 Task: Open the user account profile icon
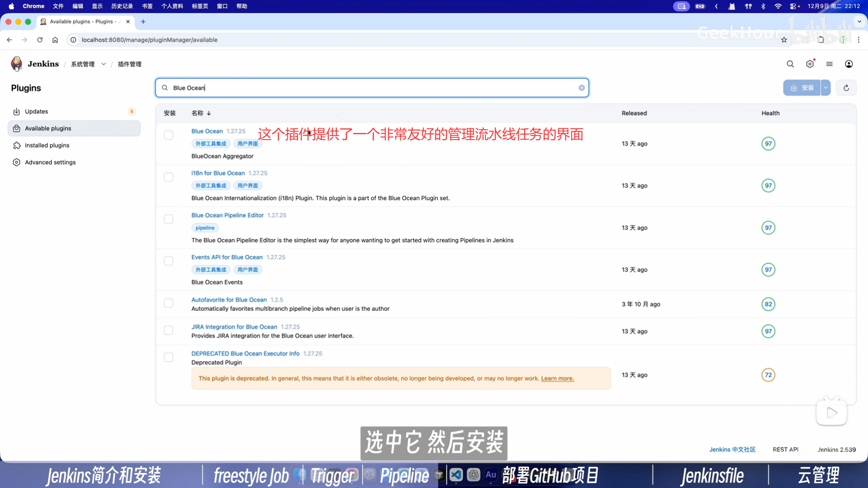click(x=849, y=64)
